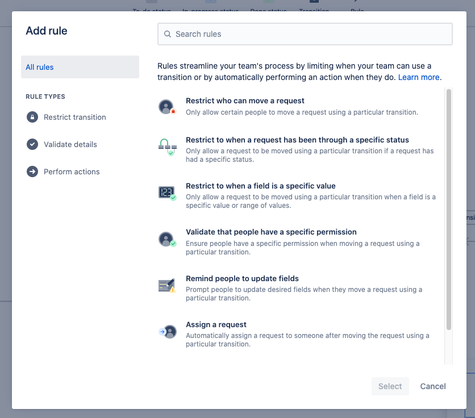This screenshot has width=475, height=418.
Task: Choose Remind people to update fields
Action: pyautogui.click(x=242, y=278)
